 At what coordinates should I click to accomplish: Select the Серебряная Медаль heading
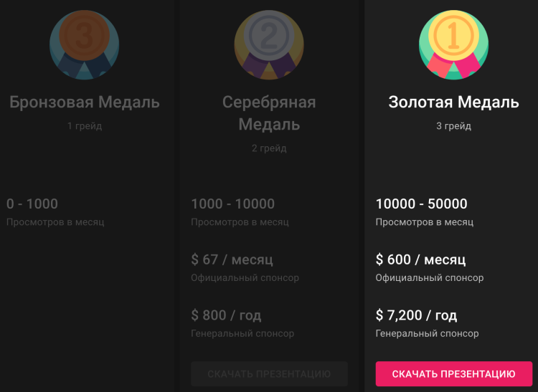point(269,113)
